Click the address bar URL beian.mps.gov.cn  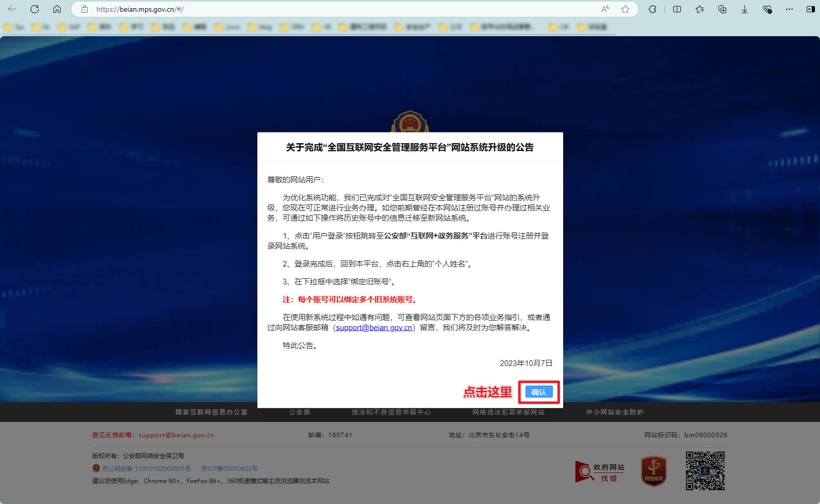(140, 9)
